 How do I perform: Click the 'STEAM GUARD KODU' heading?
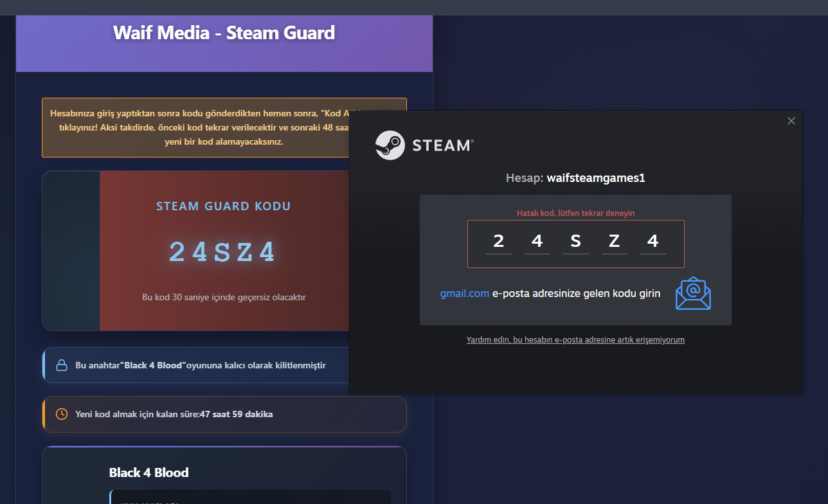click(224, 206)
